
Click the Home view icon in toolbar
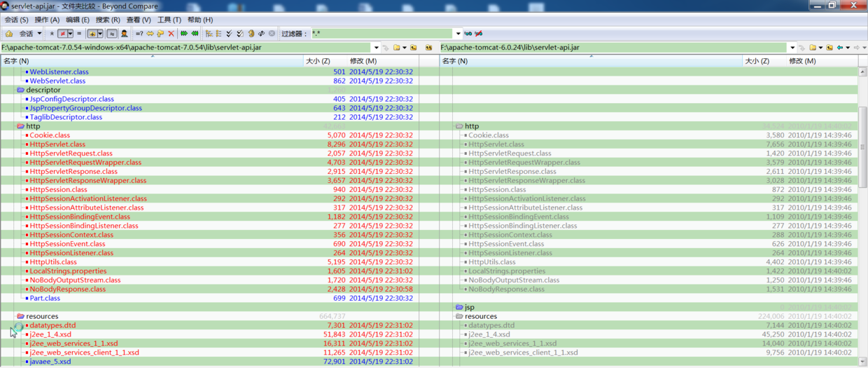(8, 33)
